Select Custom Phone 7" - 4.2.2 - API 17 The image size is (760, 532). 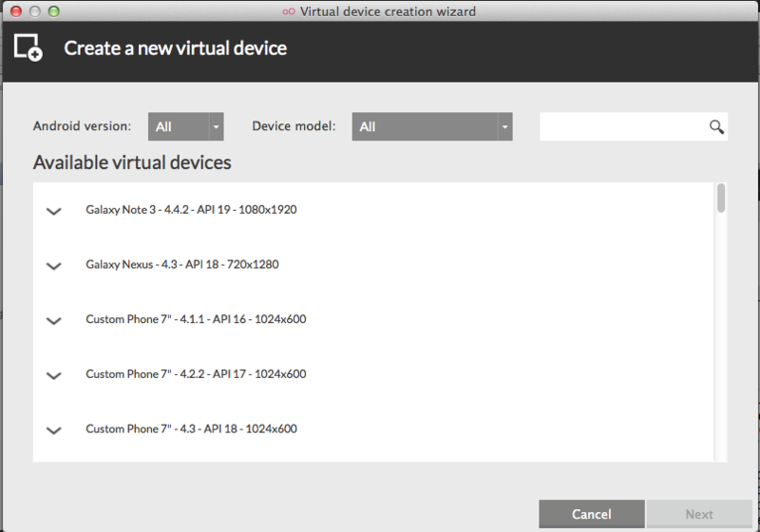point(196,374)
